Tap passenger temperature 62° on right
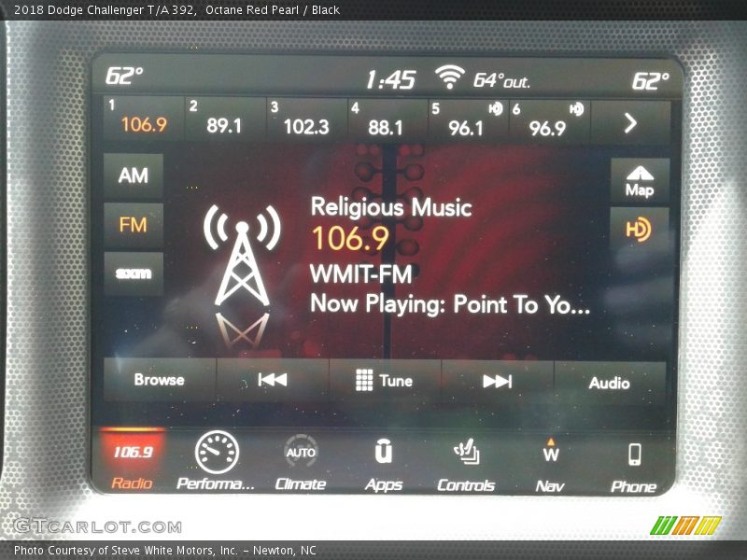 click(x=651, y=81)
